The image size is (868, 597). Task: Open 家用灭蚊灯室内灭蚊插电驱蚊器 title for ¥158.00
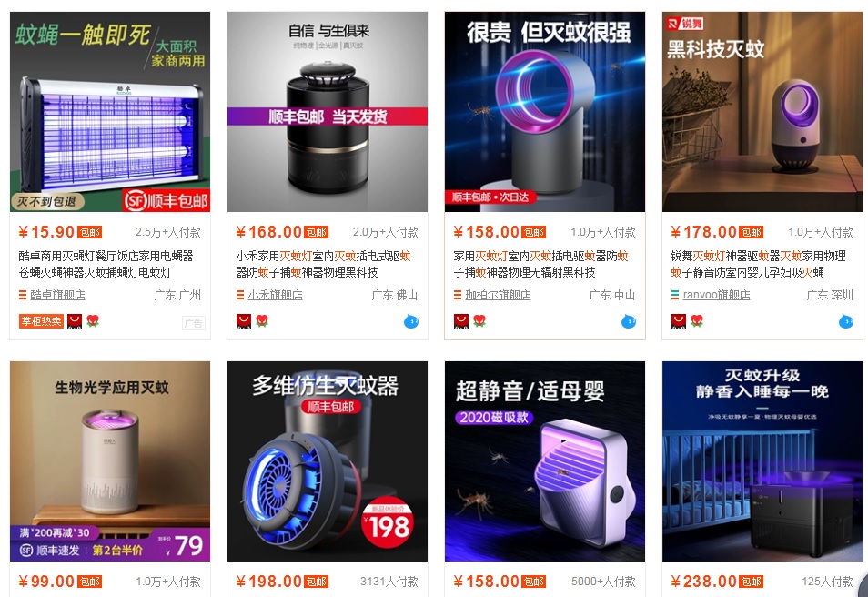(x=540, y=264)
